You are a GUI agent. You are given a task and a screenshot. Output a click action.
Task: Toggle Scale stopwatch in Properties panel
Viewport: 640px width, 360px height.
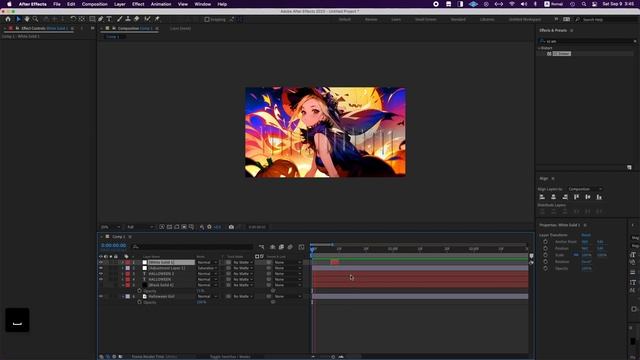(x=545, y=255)
